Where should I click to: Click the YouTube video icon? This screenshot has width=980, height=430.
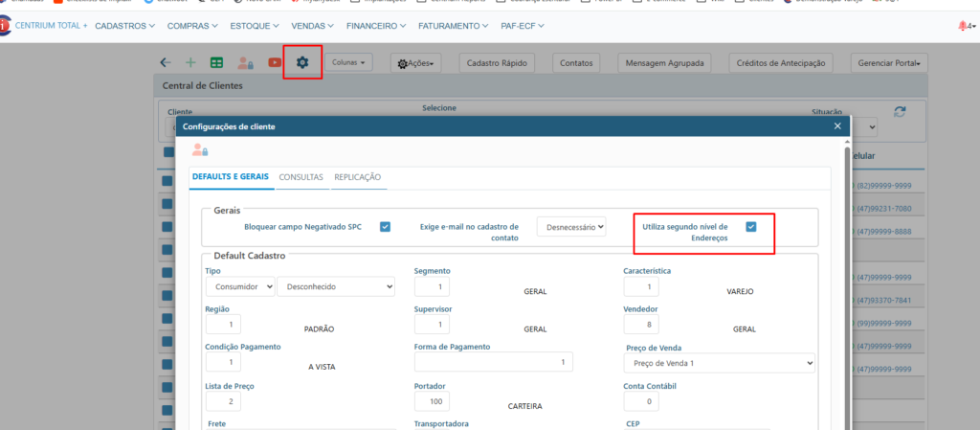[x=275, y=62]
